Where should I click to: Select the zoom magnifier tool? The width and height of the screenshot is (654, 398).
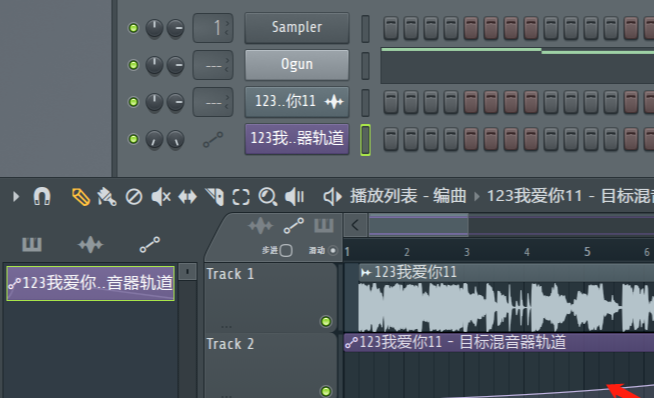click(268, 197)
